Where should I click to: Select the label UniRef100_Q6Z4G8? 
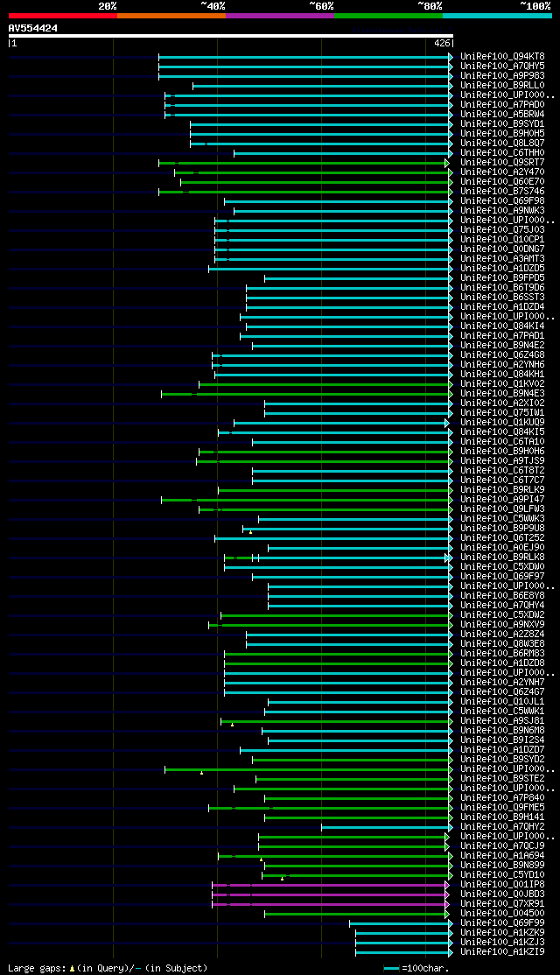502,355
